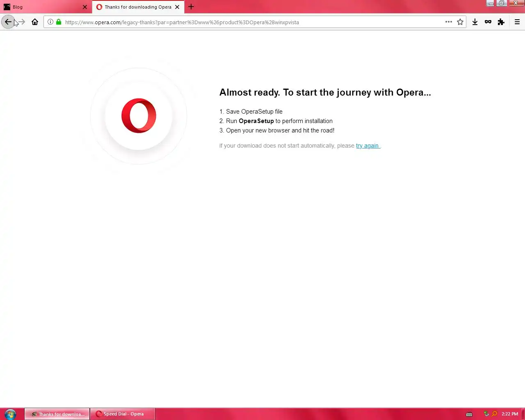The width and height of the screenshot is (525, 420).
Task: Click the mask private browsing icon
Action: pos(488,22)
